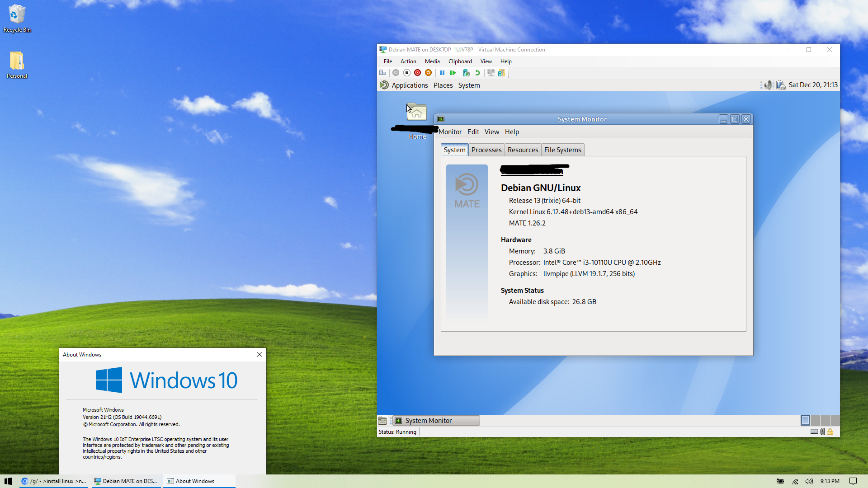Open the Resources tab

pos(523,150)
